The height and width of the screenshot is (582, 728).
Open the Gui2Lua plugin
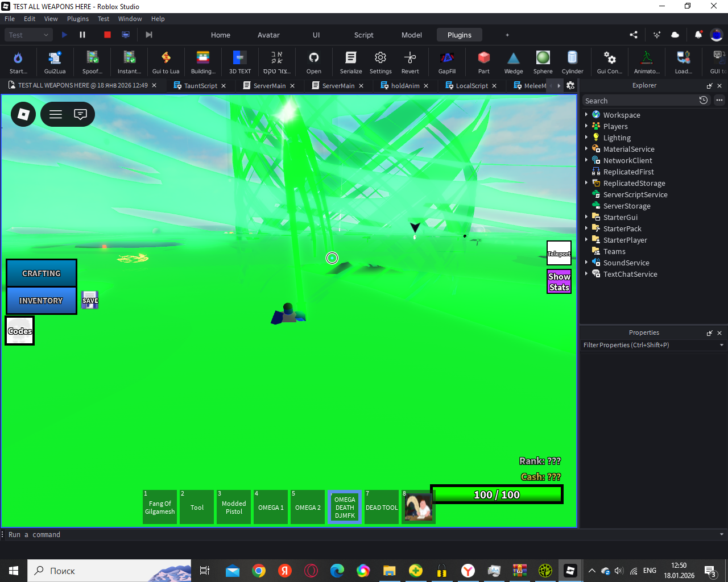[x=55, y=62]
